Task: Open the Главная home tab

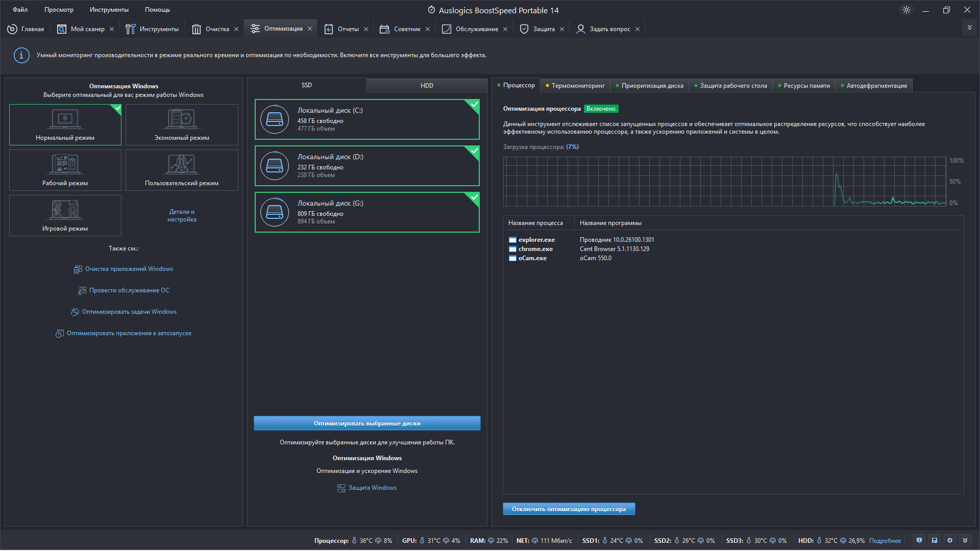Action: coord(26,29)
